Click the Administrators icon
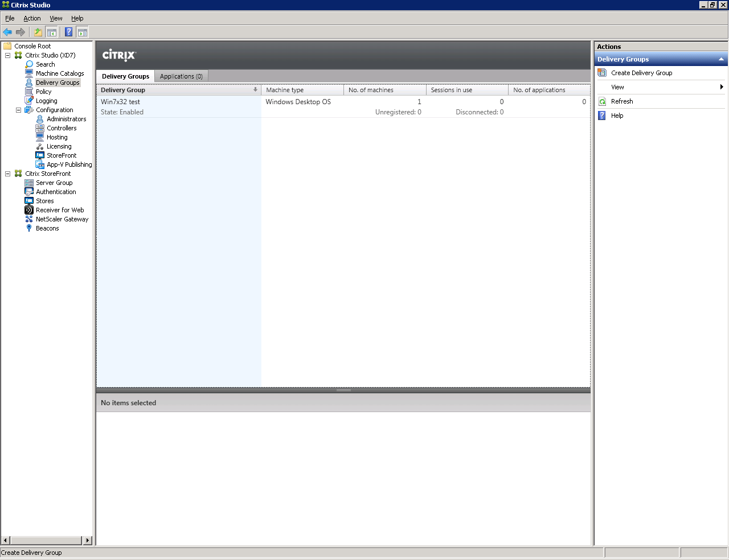 tap(40, 119)
